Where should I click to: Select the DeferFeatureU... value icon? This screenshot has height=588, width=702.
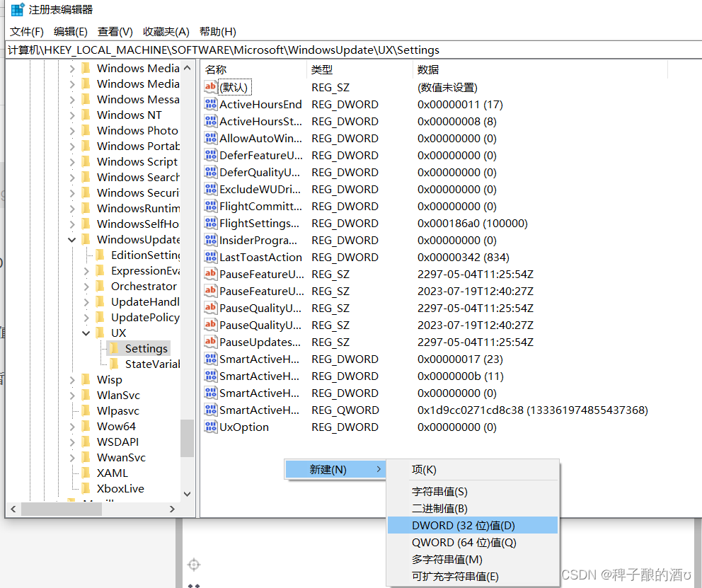click(x=210, y=155)
